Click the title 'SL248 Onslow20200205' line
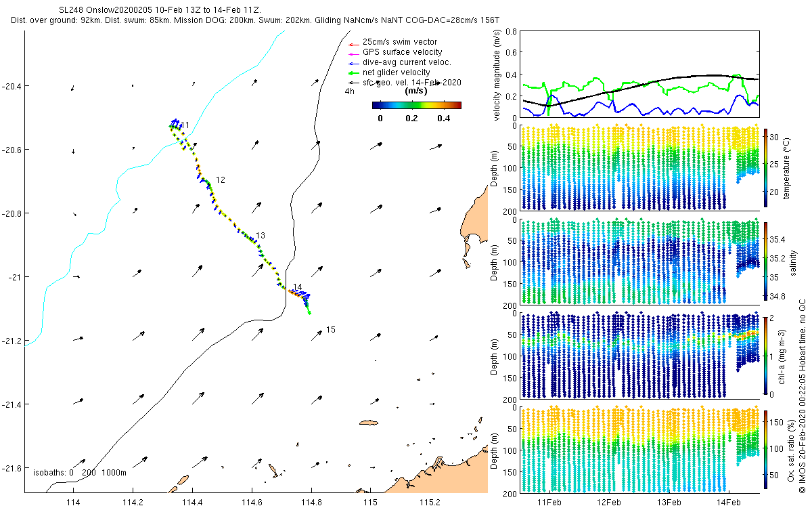 159,11
